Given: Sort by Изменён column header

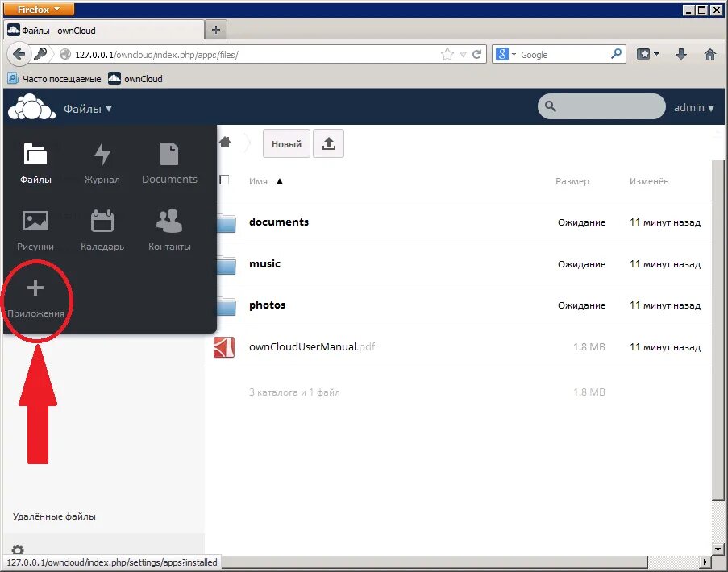Looking at the screenshot, I should pyautogui.click(x=649, y=181).
